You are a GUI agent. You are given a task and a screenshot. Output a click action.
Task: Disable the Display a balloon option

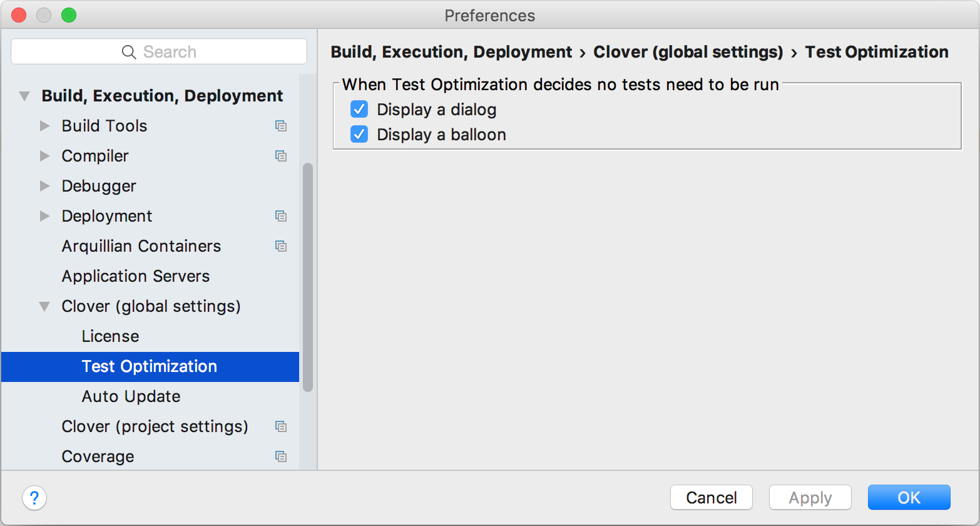point(359,135)
